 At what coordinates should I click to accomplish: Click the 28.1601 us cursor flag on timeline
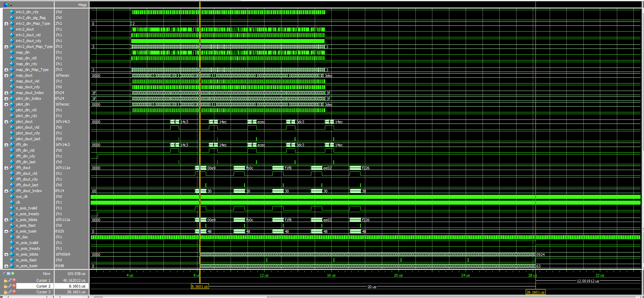[x=535, y=292]
